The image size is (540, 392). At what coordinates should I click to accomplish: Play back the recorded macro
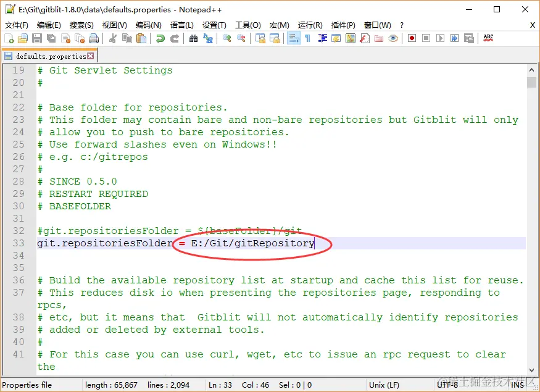coord(440,38)
